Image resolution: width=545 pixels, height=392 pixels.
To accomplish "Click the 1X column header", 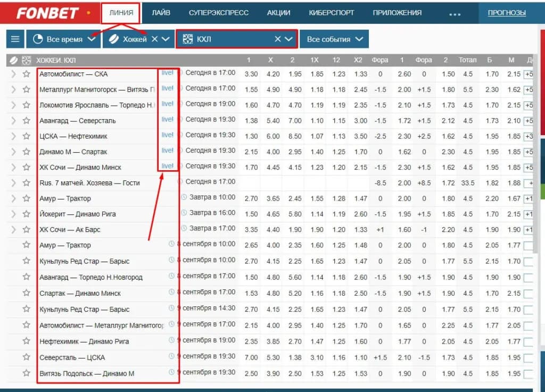I will pos(314,60).
